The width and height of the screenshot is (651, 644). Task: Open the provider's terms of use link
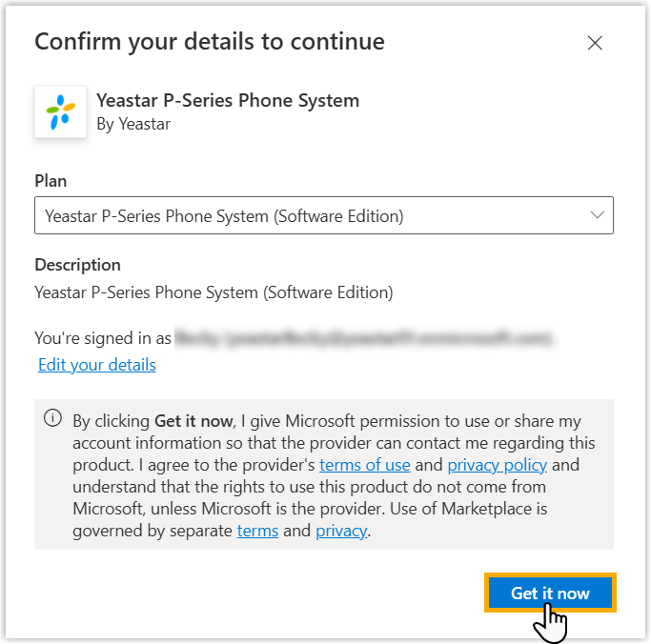coord(365,465)
